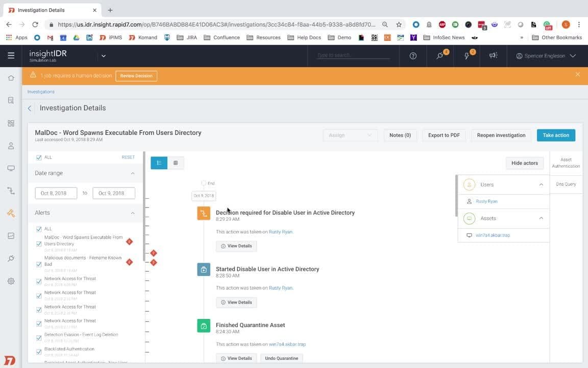This screenshot has width=588, height=368.
Task: Export investigation to PDF
Action: (x=444, y=135)
